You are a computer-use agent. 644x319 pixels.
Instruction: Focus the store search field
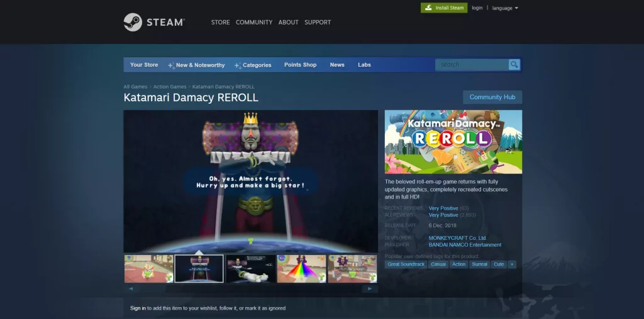[472, 65]
